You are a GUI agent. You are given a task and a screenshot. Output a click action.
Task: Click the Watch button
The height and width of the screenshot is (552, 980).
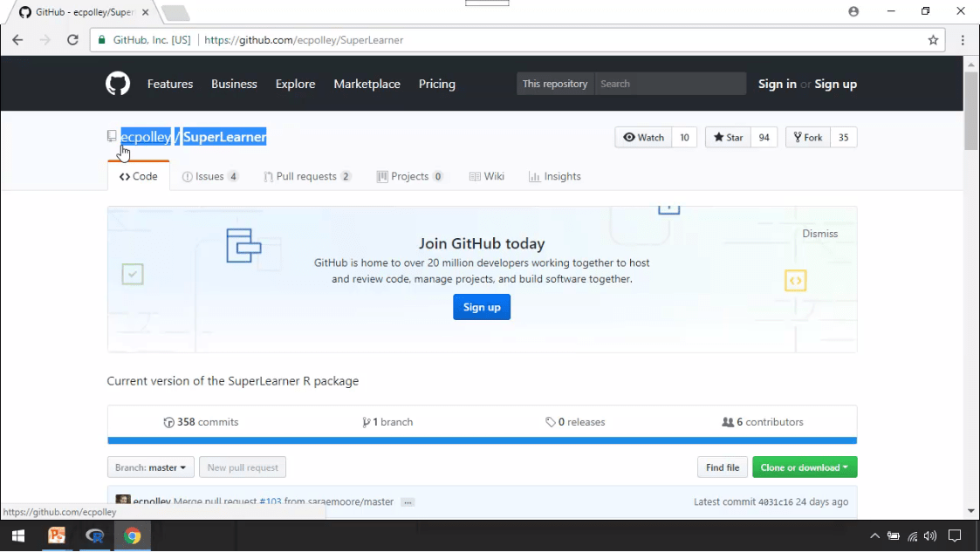[x=643, y=138]
